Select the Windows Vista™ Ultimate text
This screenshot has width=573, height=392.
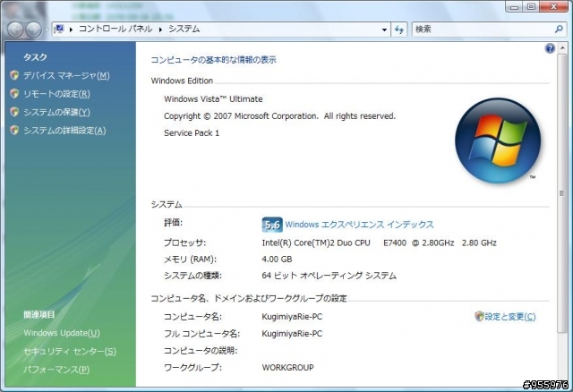point(213,99)
